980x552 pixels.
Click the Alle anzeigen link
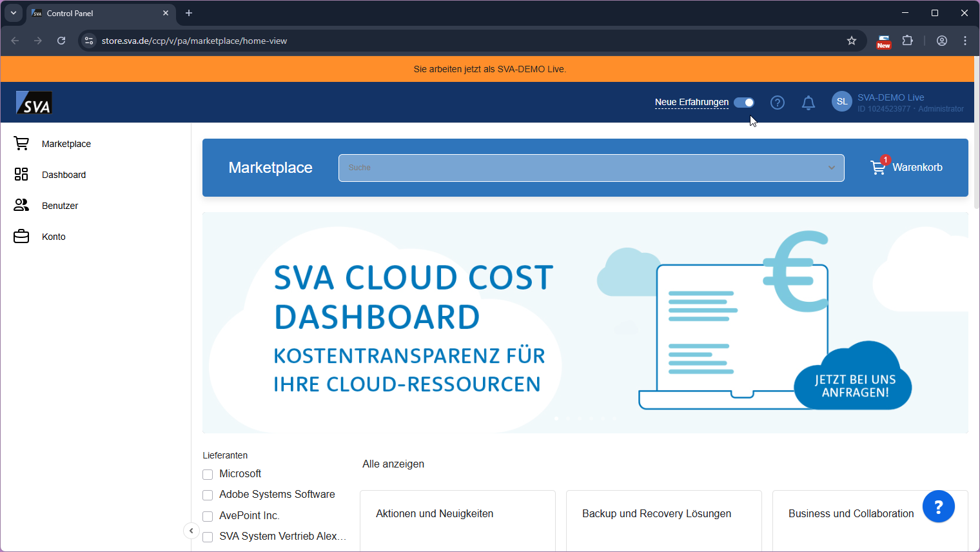tap(393, 464)
